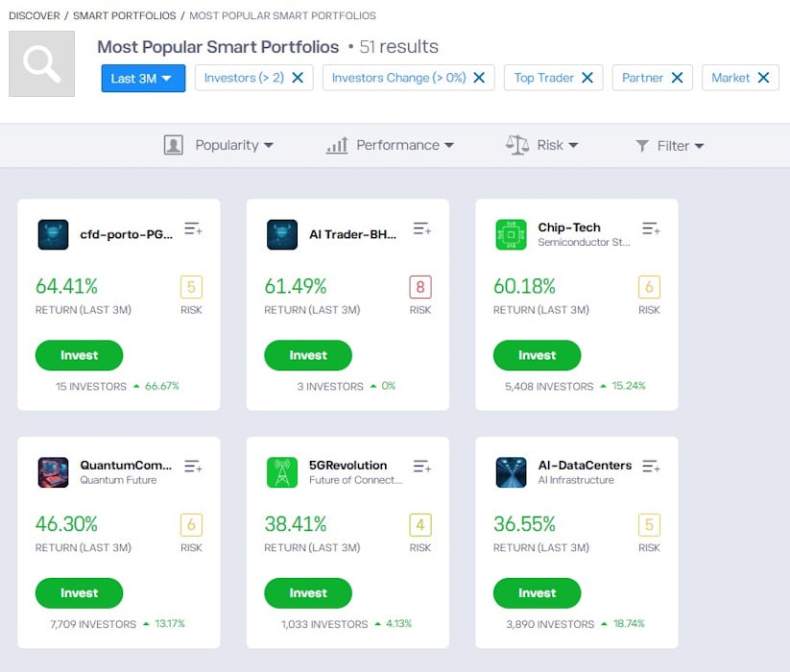Viewport: 790px width, 672px height.
Task: Expand the Risk dropdown
Action: 558,145
